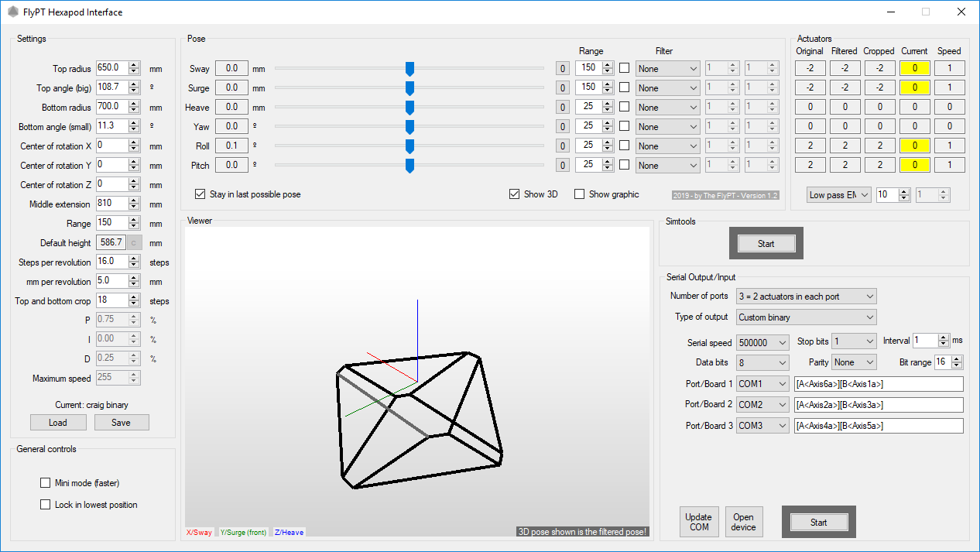Disable Stay in last possible pose
This screenshot has width=980, height=552.
200,194
